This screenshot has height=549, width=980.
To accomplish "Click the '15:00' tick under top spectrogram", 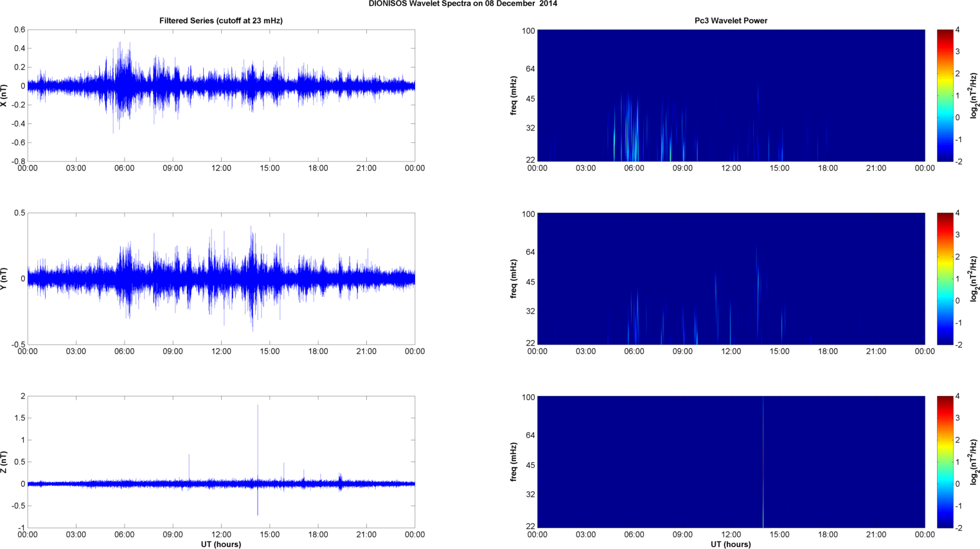I will coord(780,168).
